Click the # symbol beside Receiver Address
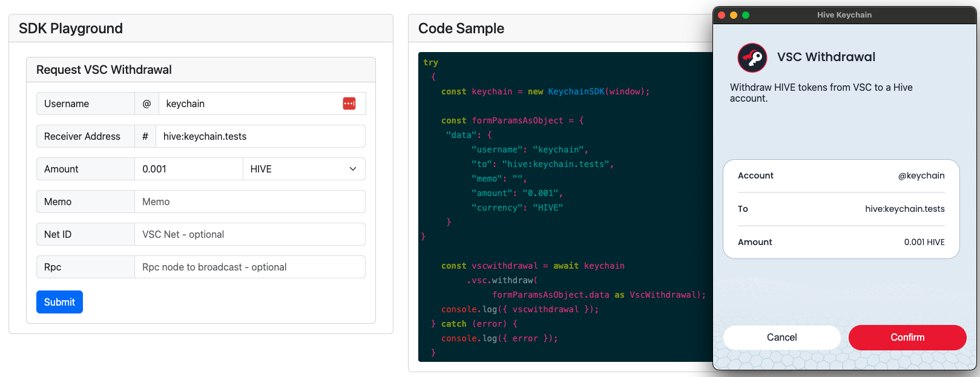Image resolution: width=980 pixels, height=377 pixels. click(x=145, y=136)
